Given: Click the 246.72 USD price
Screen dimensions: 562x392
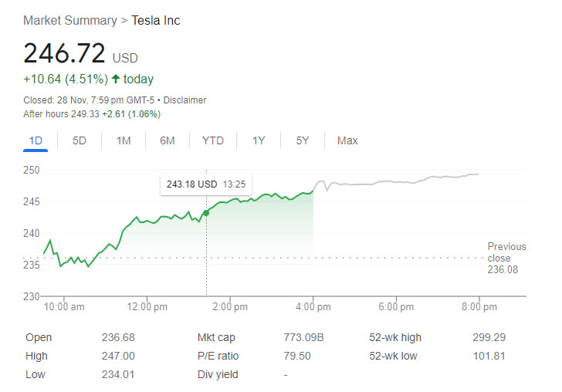Looking at the screenshot, I should 64,53.
